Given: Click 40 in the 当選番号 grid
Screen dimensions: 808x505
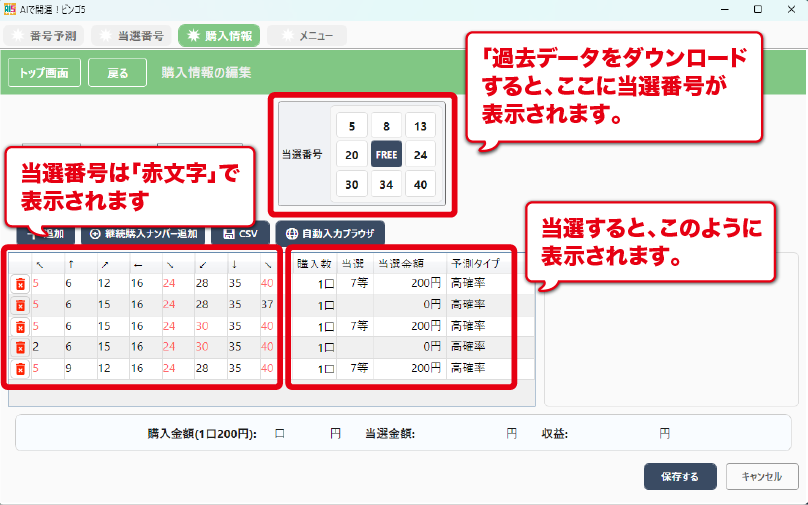Looking at the screenshot, I should click(x=420, y=184).
